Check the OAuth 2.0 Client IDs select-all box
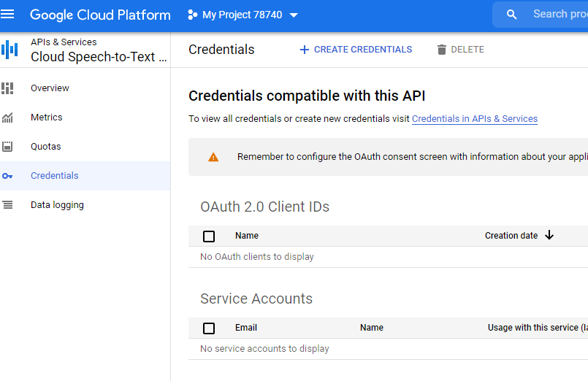 (x=209, y=236)
